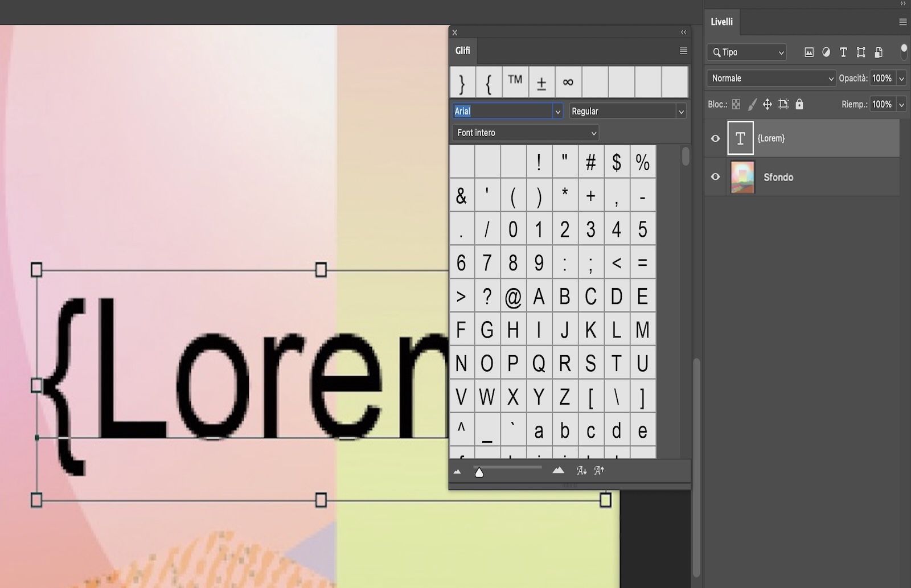Filter layers by adjustment layers icon
The width and height of the screenshot is (911, 588).
pos(826,52)
